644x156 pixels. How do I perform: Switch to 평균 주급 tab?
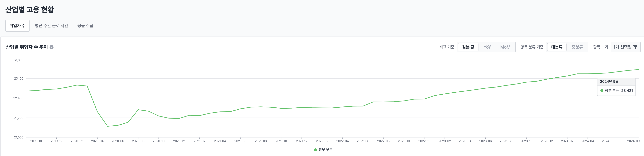pyautogui.click(x=85, y=25)
